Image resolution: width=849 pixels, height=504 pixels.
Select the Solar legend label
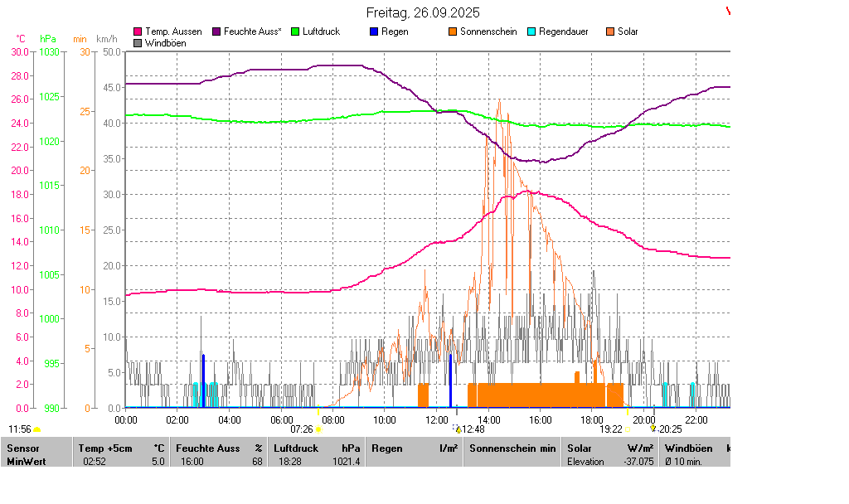pyautogui.click(x=628, y=31)
